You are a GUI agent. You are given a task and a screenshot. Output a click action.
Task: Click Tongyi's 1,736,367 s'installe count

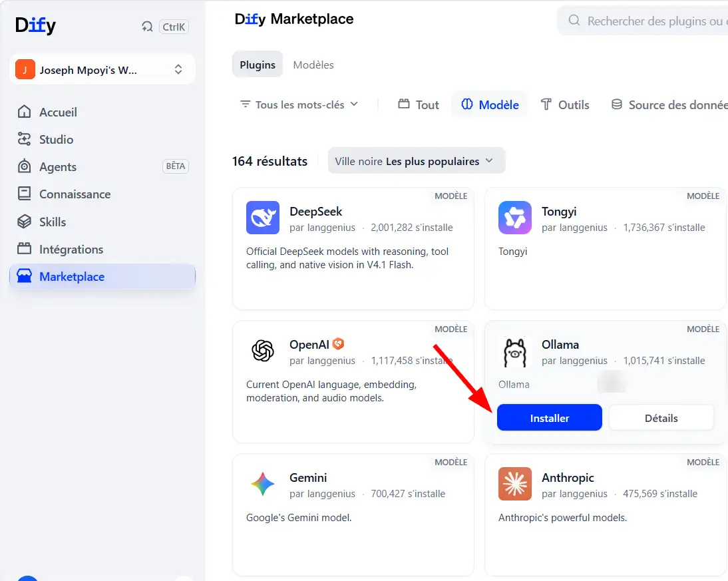click(x=664, y=228)
